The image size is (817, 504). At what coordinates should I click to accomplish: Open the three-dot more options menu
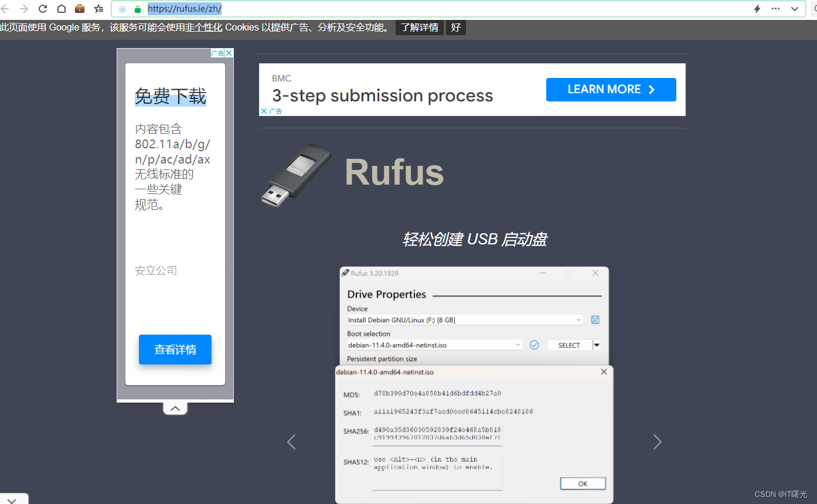pyautogui.click(x=776, y=9)
